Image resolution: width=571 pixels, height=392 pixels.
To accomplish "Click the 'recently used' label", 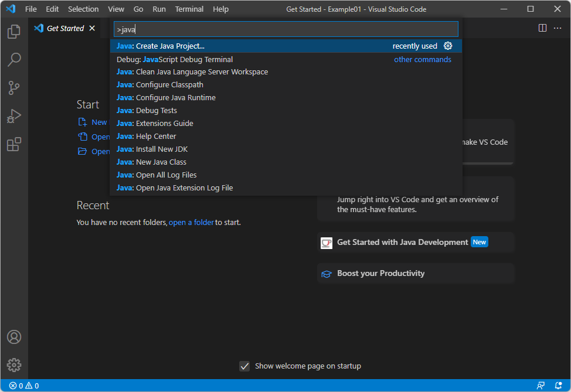I will [x=415, y=46].
